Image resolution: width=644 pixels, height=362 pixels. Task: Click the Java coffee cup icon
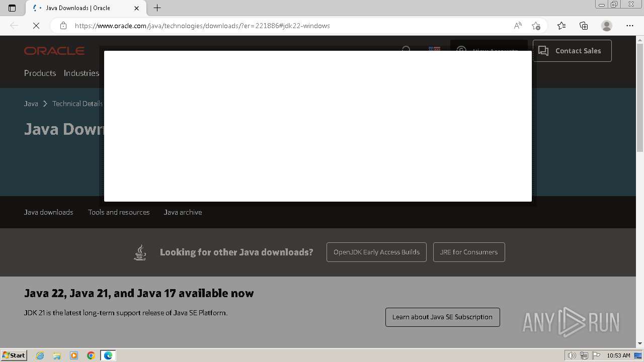tap(140, 252)
